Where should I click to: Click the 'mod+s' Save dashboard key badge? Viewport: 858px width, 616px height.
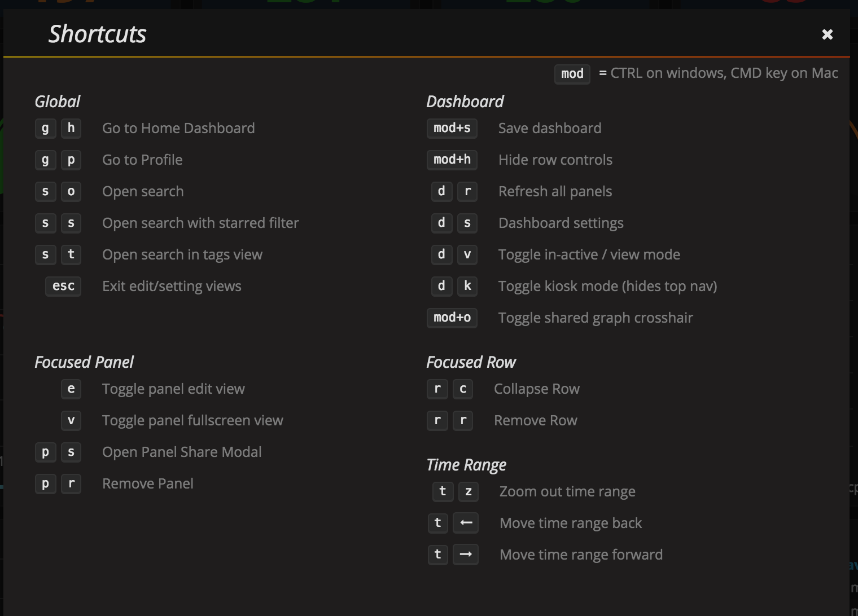452,128
